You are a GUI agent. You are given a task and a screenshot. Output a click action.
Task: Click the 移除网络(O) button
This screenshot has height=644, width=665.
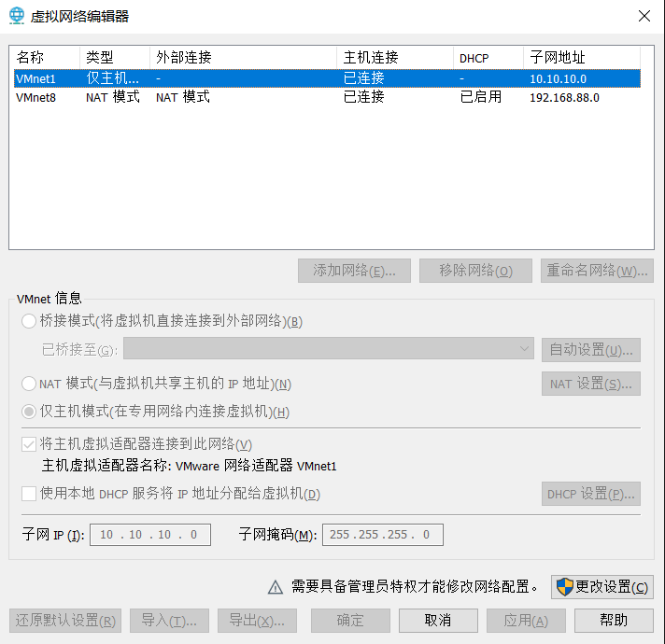(475, 271)
